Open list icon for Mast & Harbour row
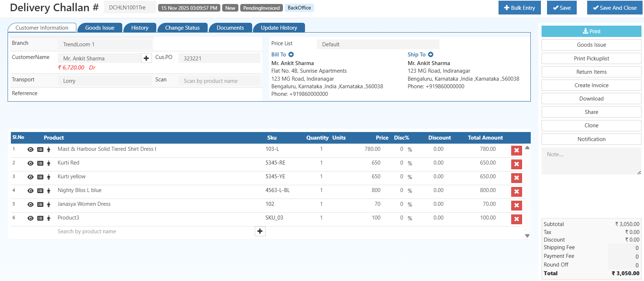644x281 pixels. click(x=40, y=149)
